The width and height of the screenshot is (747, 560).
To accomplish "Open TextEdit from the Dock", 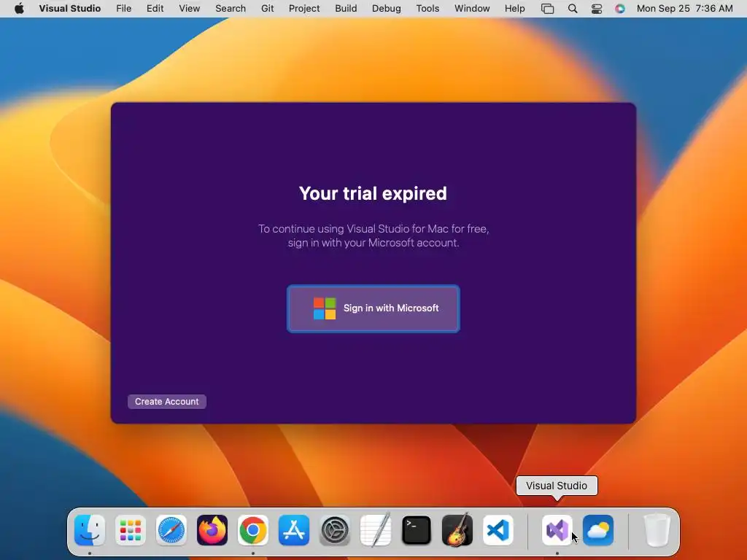I will coord(376,530).
